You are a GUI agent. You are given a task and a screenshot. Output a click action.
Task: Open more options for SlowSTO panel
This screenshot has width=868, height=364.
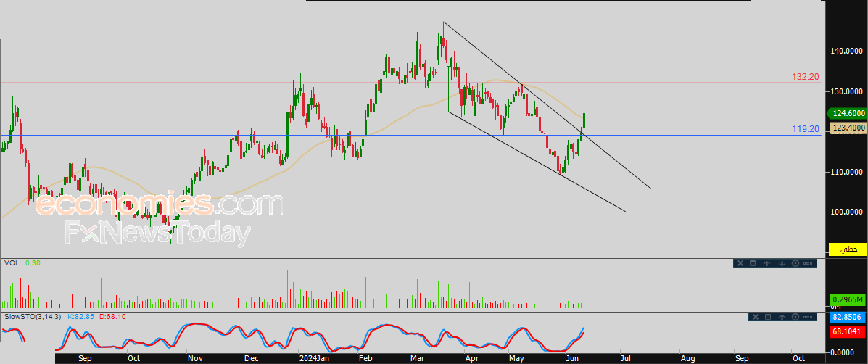point(808,317)
